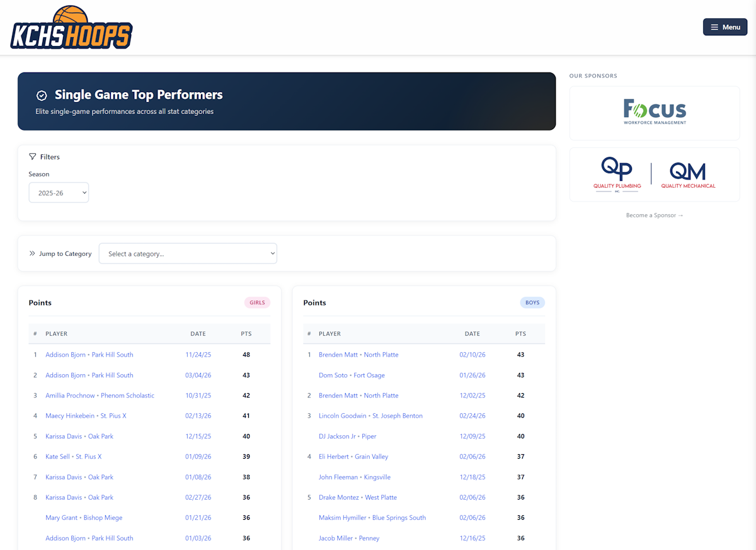
Task: Open Maksim Hymiller Blue Springs South entry
Action: coord(372,518)
